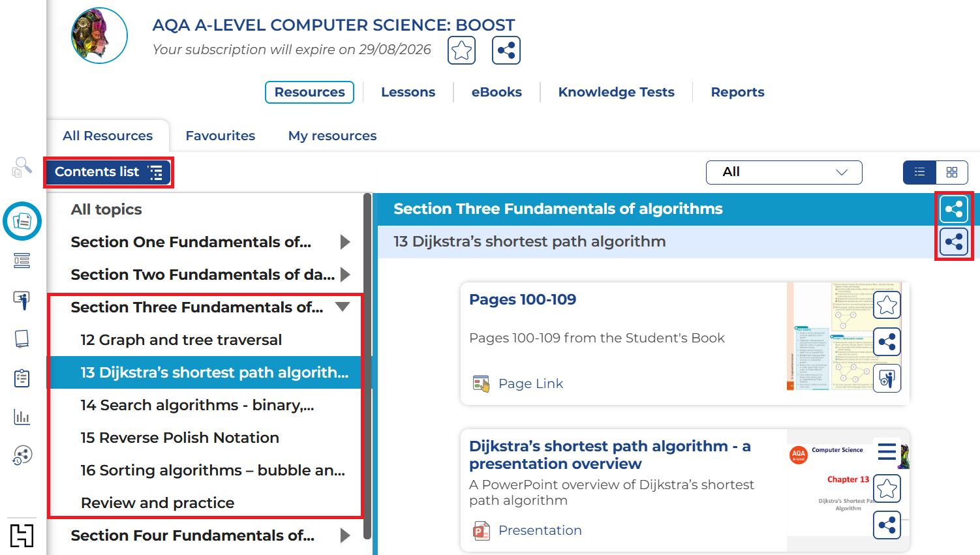Image resolution: width=980 pixels, height=555 pixels.
Task: Favourite the AQA course with header star
Action: tap(461, 50)
